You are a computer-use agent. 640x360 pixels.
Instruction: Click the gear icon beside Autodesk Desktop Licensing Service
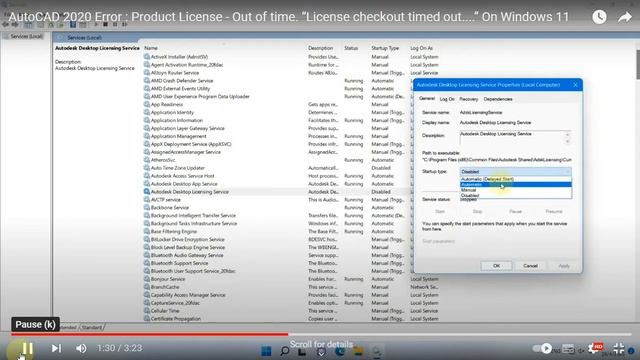147,191
